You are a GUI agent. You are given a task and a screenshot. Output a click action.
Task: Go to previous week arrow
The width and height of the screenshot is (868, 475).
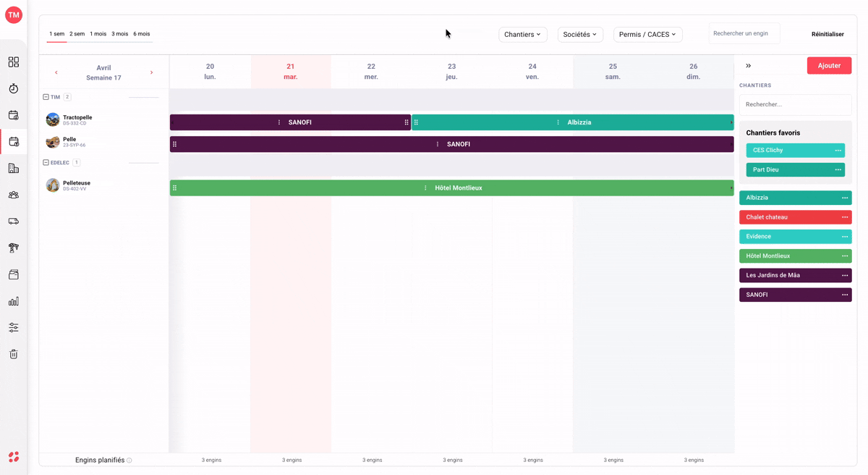pos(56,72)
